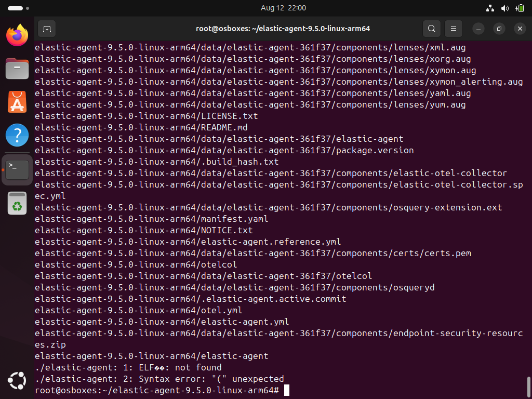The height and width of the screenshot is (399, 532).
Task: Minimize the terminal window
Action: 478,29
